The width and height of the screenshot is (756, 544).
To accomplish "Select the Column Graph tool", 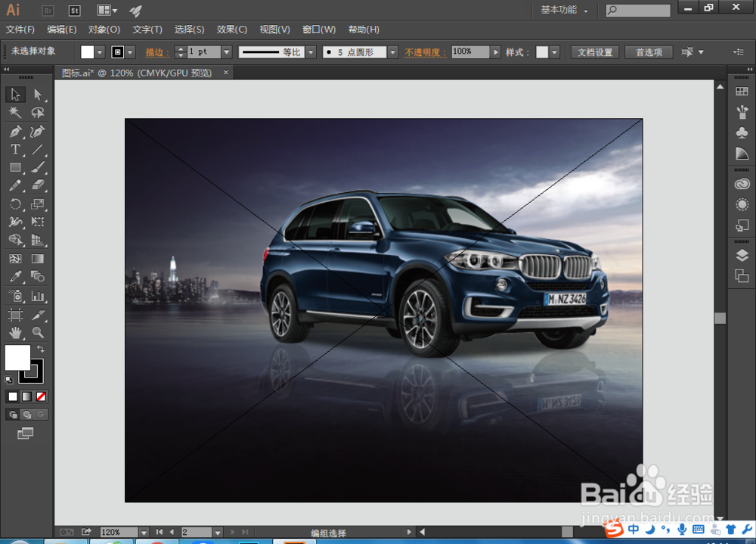I will [x=38, y=296].
